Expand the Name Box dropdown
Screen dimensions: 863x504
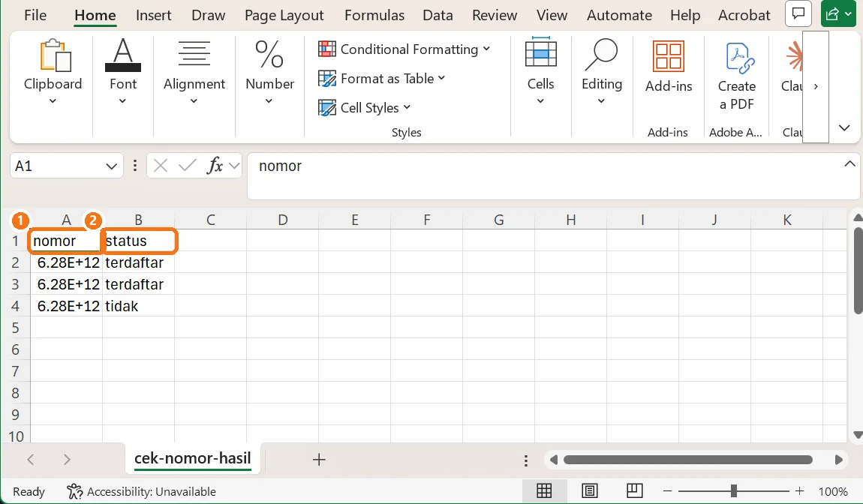(x=111, y=166)
